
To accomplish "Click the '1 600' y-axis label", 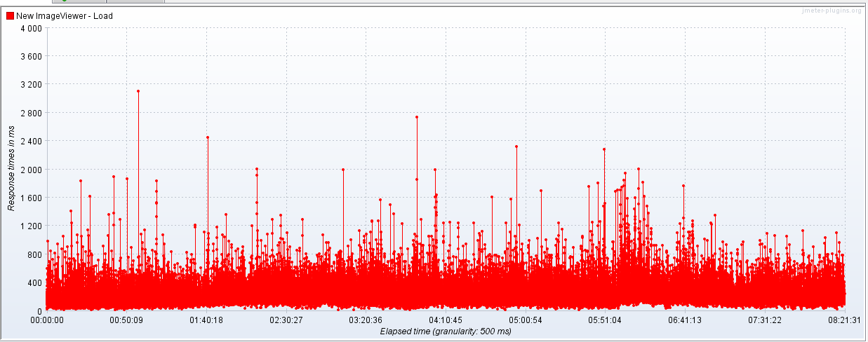I will pos(32,198).
